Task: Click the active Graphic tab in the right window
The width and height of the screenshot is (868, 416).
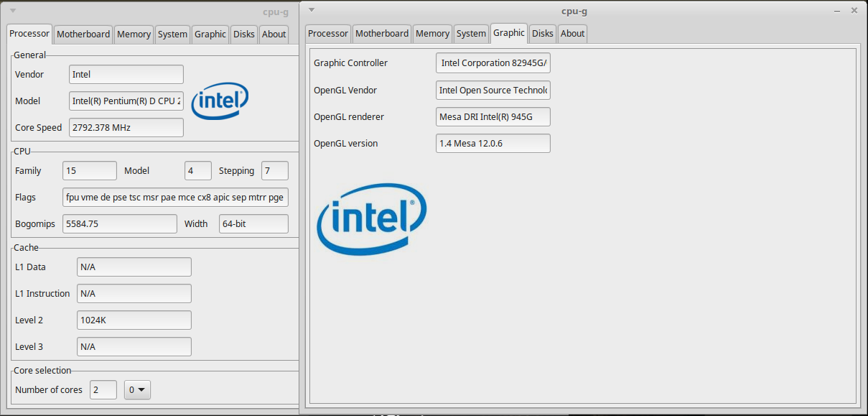Action: (x=509, y=33)
